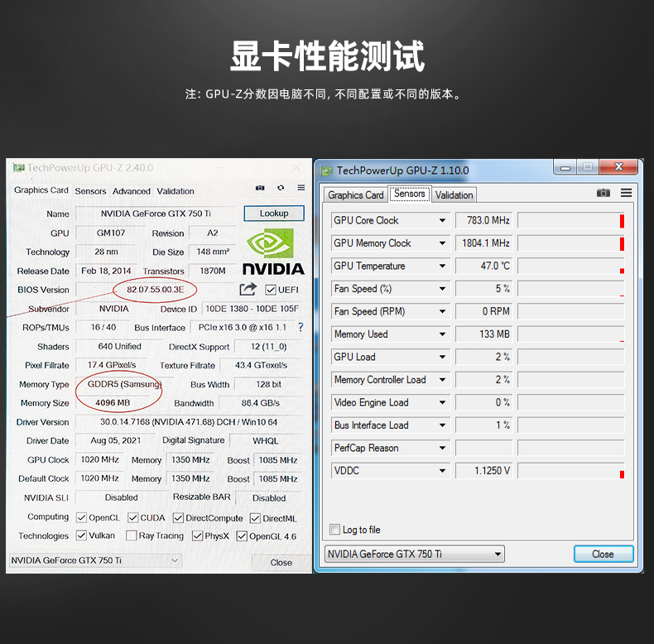The width and height of the screenshot is (654, 644).
Task: Toggle the CUDA checkbox
Action: tap(132, 518)
